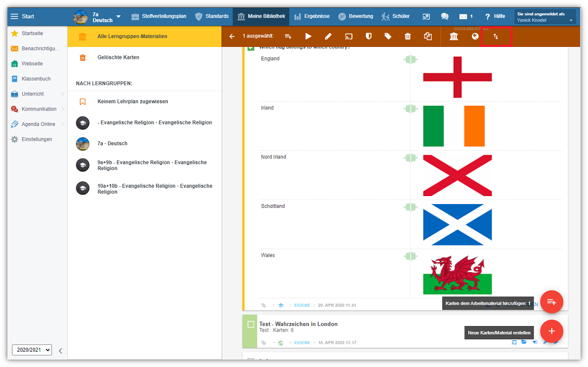The height and width of the screenshot is (367, 588).
Task: Select the 9a+9b Evangelische Religion group
Action: coord(144,165)
